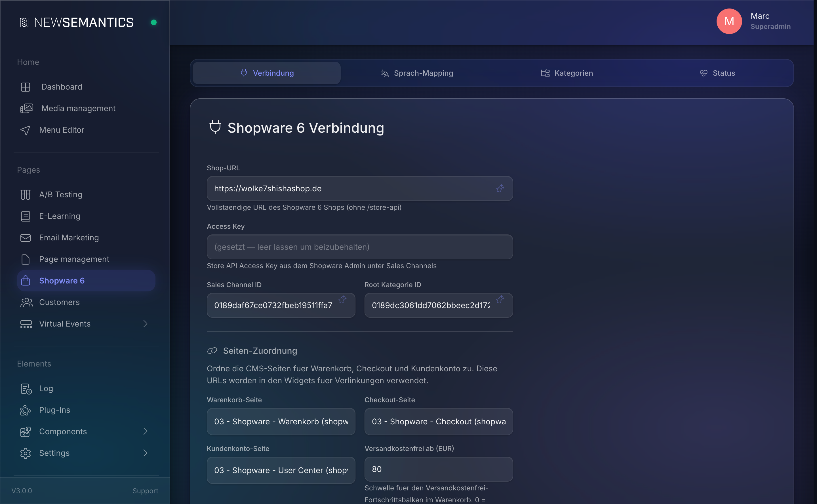817x504 pixels.
Task: Click the tree icon in Kategorien tab
Action: click(545, 73)
